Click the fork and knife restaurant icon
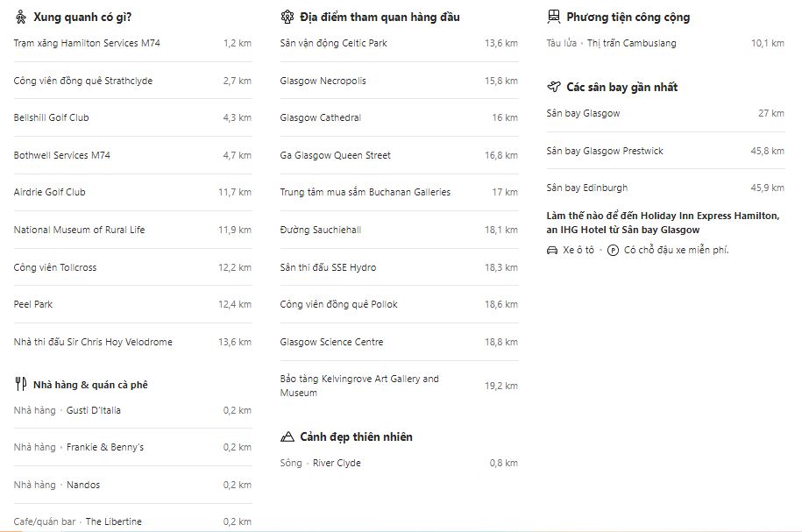Image resolution: width=802 pixels, height=532 pixels. point(21,384)
